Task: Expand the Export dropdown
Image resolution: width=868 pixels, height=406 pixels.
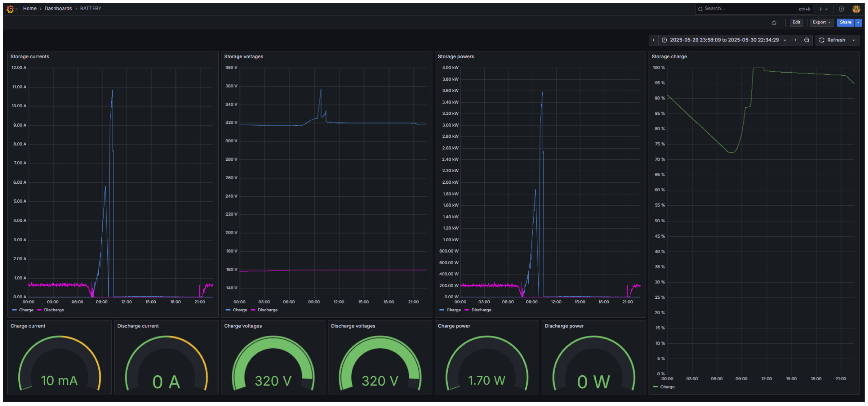Action: (x=821, y=23)
